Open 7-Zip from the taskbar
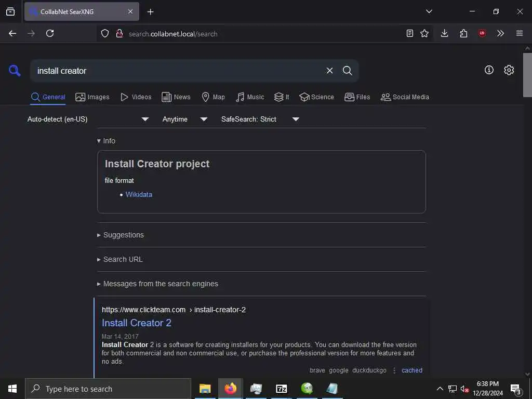The image size is (532, 399). (281, 389)
